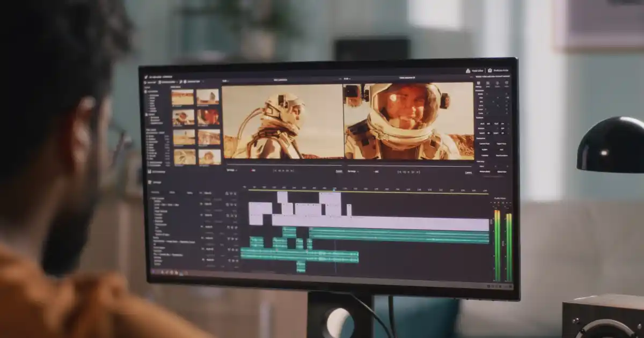Select the small topmost white video clip
Screen dimensions: 644x338
282,197
